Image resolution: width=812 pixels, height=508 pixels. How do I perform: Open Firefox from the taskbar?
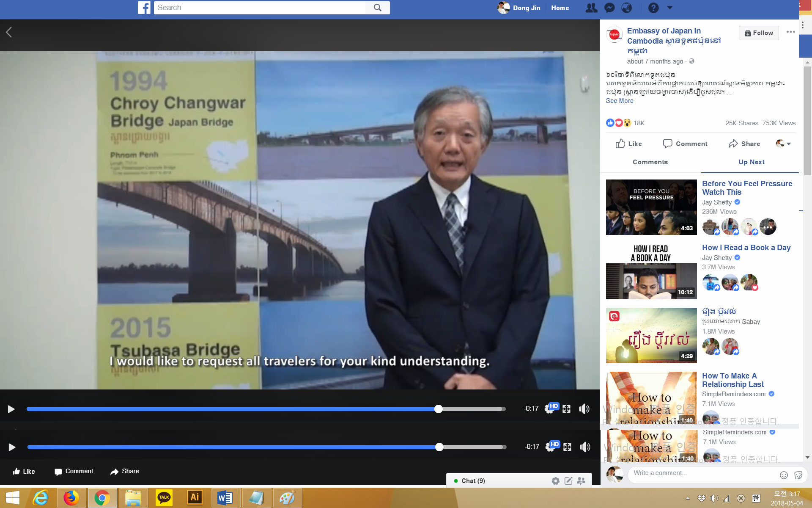71,498
